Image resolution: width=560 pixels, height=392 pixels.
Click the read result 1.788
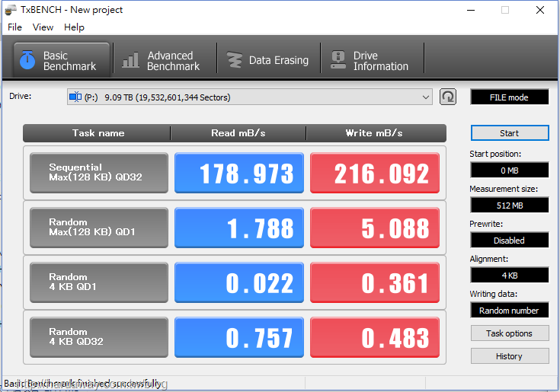(239, 228)
